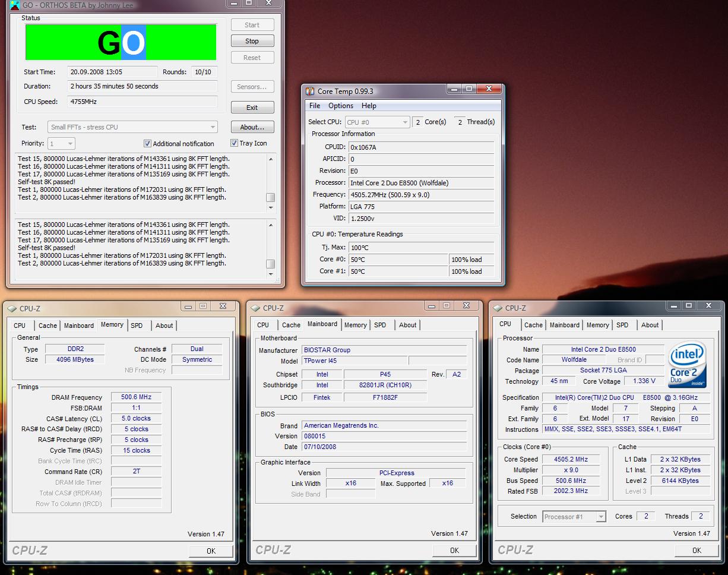Click the Start Time field
Viewport: 728px width, 575px height.
pyautogui.click(x=112, y=72)
